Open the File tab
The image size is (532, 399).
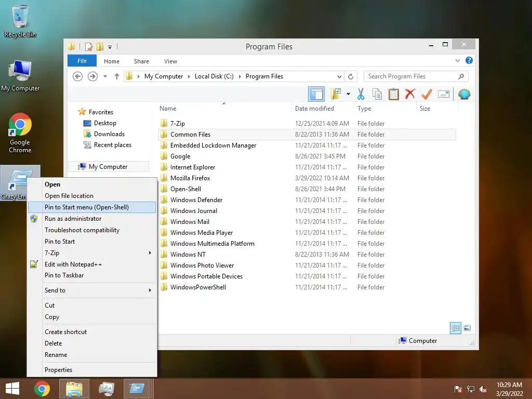[82, 61]
